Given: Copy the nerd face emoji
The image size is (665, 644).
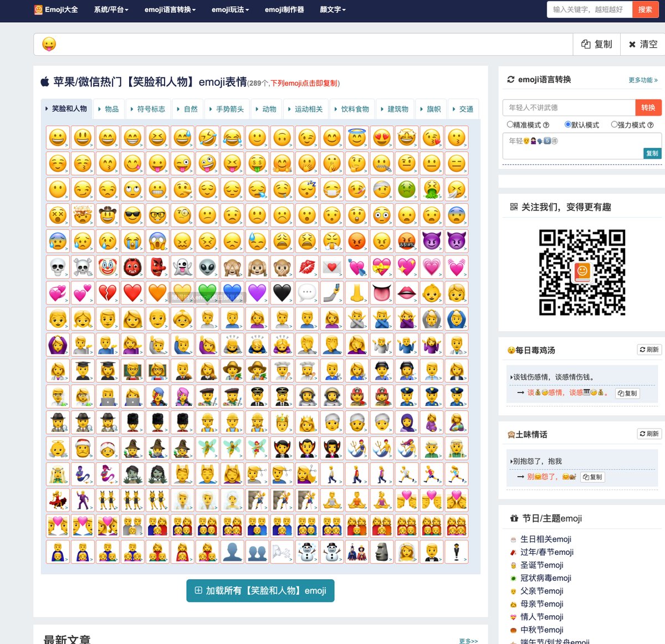Looking at the screenshot, I should click(157, 215).
